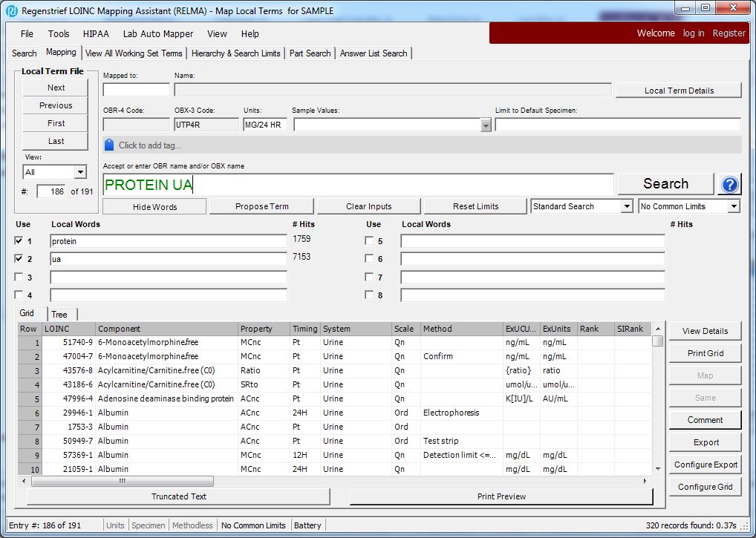The width and height of the screenshot is (756, 538).
Task: Open the Answer List Search tab
Action: pos(374,53)
